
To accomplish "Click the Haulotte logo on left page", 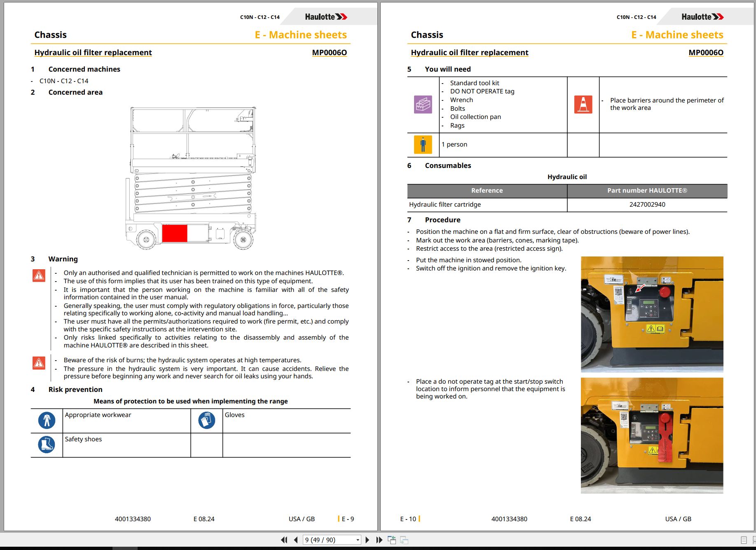I will pos(326,17).
